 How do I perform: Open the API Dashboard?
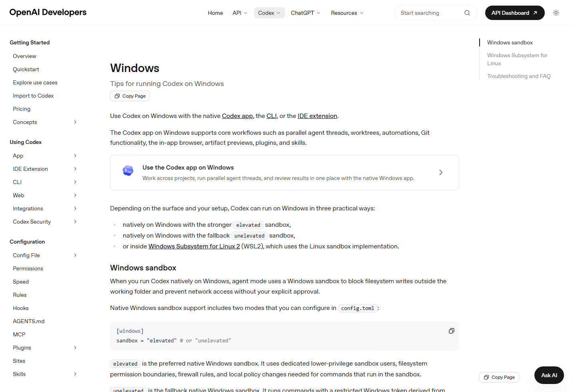(515, 13)
